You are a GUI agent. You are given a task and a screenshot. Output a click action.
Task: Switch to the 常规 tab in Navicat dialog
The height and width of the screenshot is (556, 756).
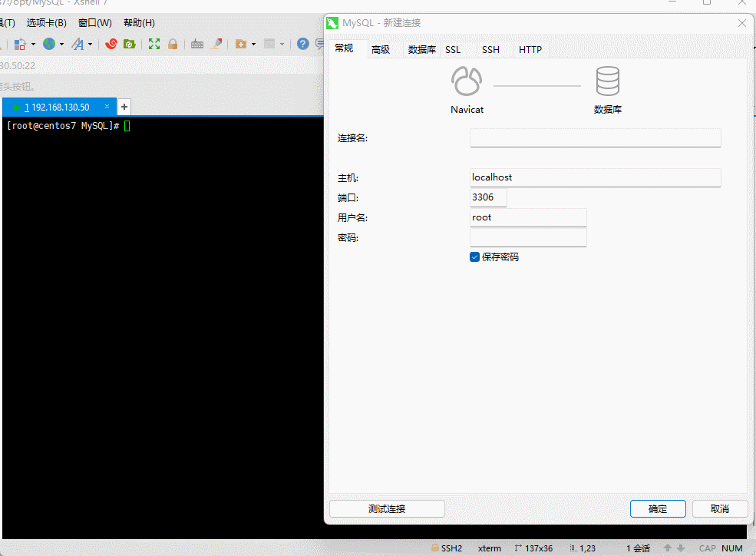coord(345,48)
